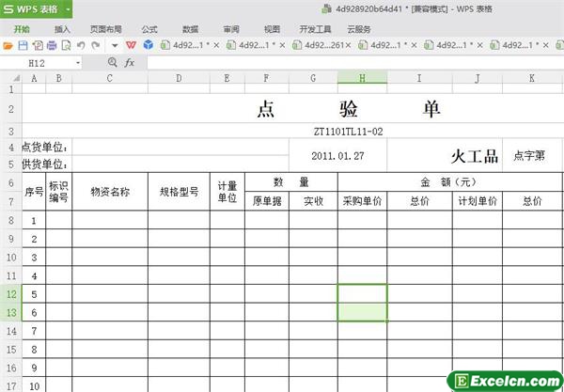Click the magnifier icon beside formula bar
Viewport: 564px width, 392px height.
tap(113, 62)
